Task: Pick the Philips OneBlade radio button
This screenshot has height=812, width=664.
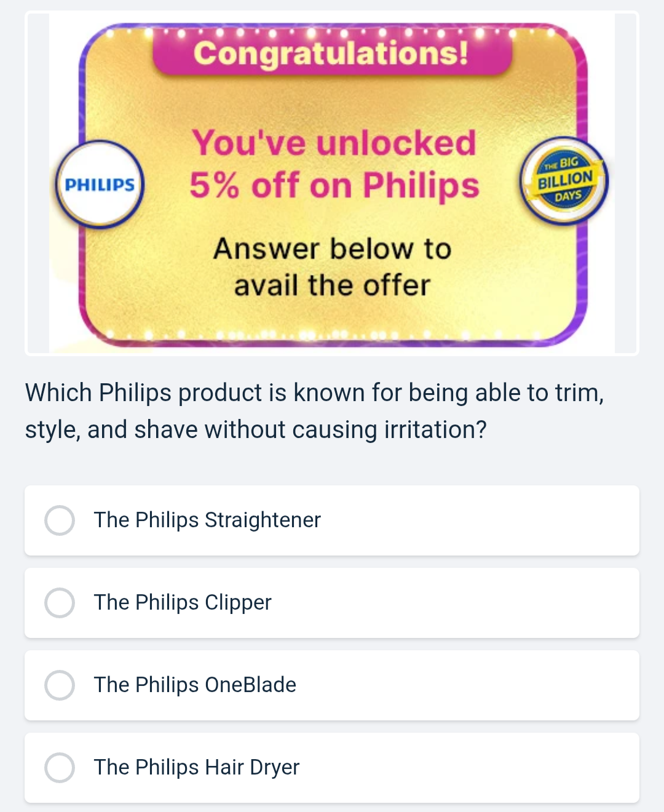Action: (60, 685)
